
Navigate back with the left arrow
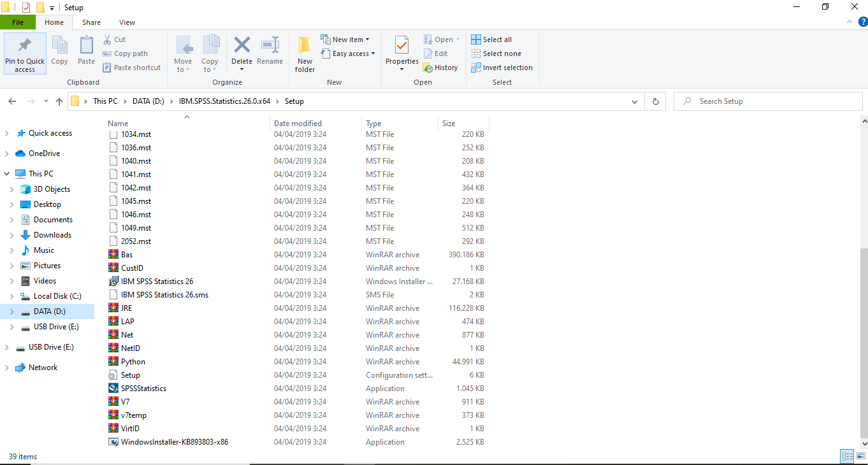click(x=12, y=101)
